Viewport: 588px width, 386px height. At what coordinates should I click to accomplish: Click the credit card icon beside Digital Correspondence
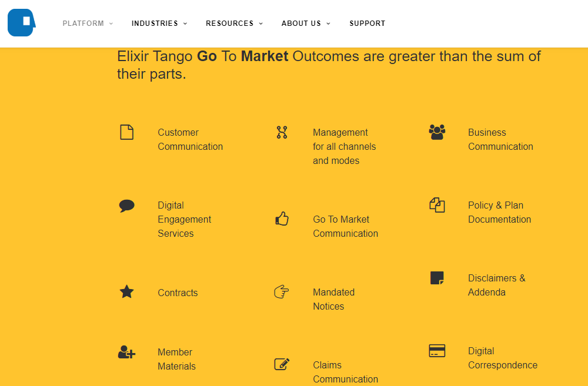pyautogui.click(x=437, y=351)
